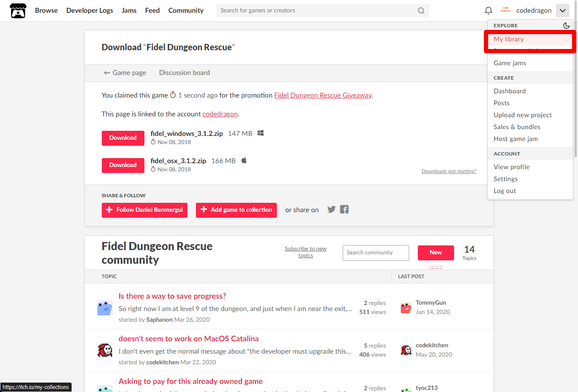This screenshot has width=578, height=392.
Task: Click codekitchen starter name under Catalina topic
Action: point(162,363)
